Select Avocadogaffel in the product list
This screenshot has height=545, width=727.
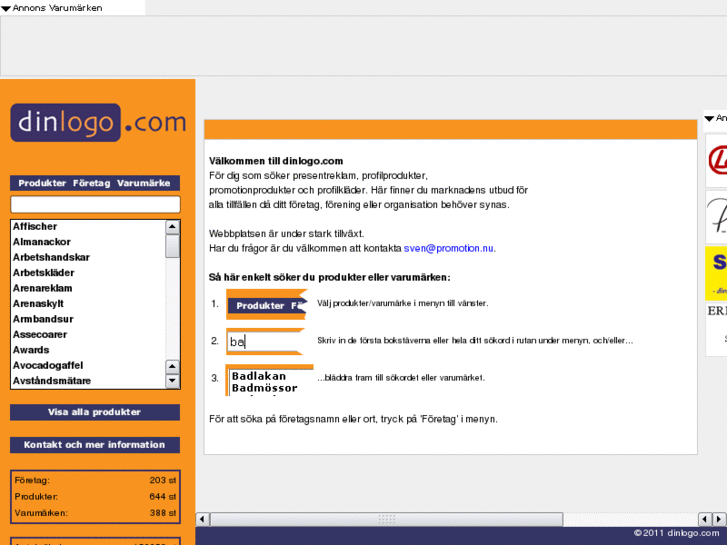48,365
